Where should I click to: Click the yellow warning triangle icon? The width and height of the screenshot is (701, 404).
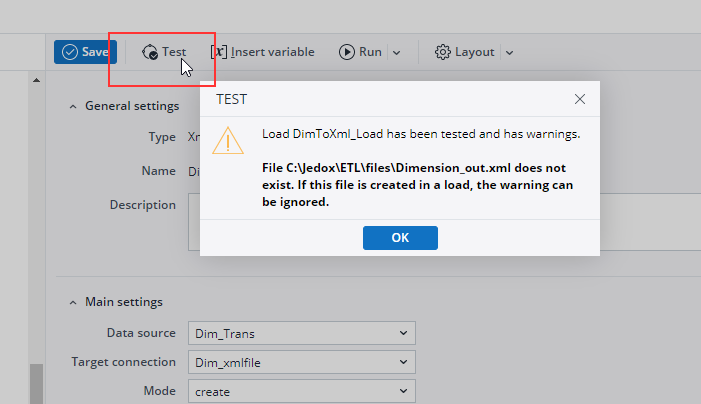click(229, 140)
